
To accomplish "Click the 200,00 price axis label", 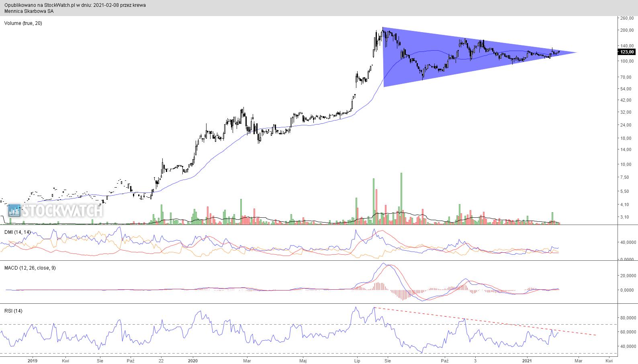I will (627, 31).
